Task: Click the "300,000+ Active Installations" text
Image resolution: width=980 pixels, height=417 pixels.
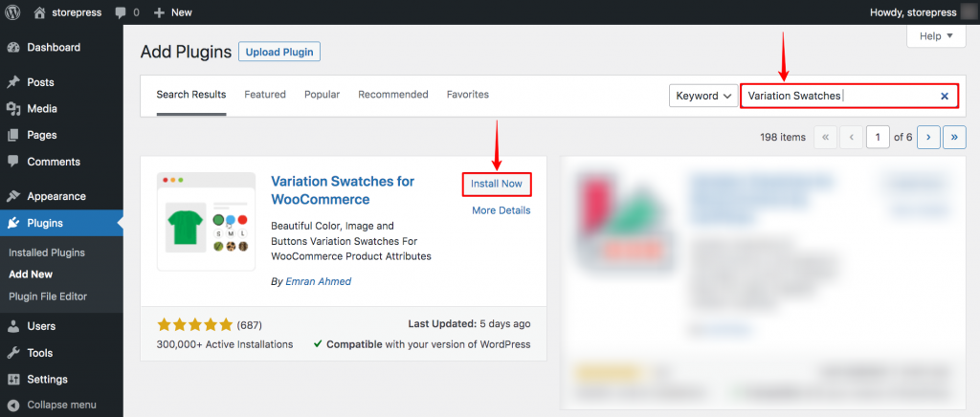Action: pyautogui.click(x=225, y=344)
